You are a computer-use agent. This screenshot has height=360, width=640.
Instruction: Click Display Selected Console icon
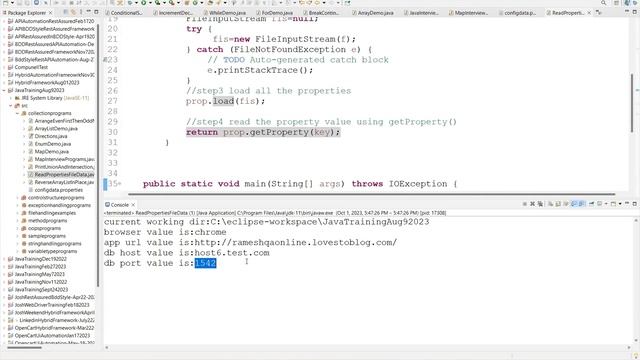pyautogui.click(x=599, y=204)
